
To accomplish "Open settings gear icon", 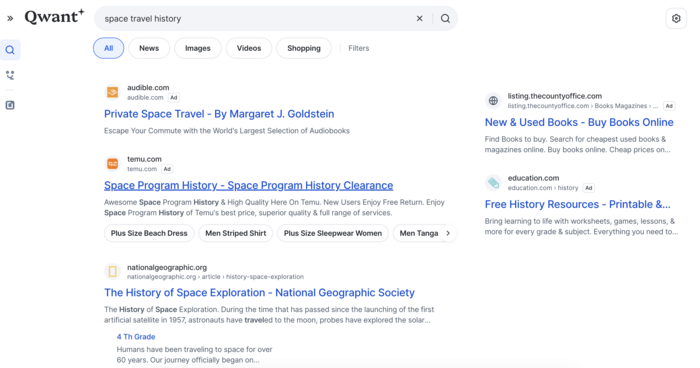I will [x=676, y=18].
